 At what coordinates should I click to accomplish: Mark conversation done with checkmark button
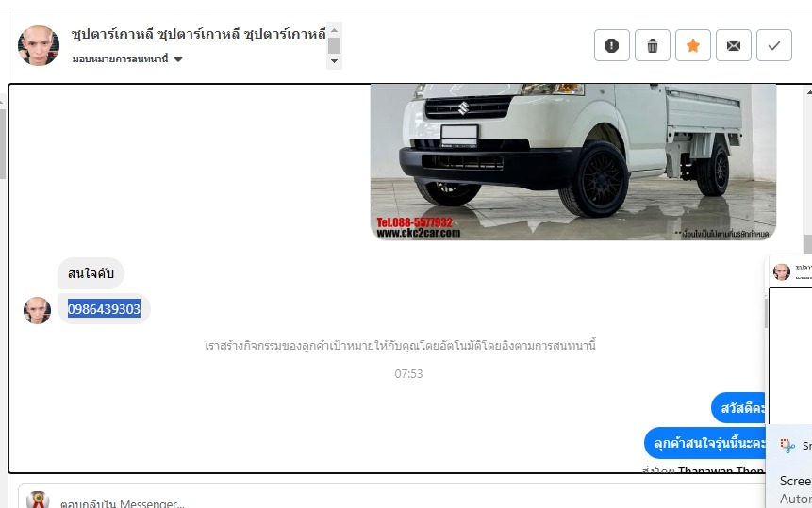tap(774, 45)
